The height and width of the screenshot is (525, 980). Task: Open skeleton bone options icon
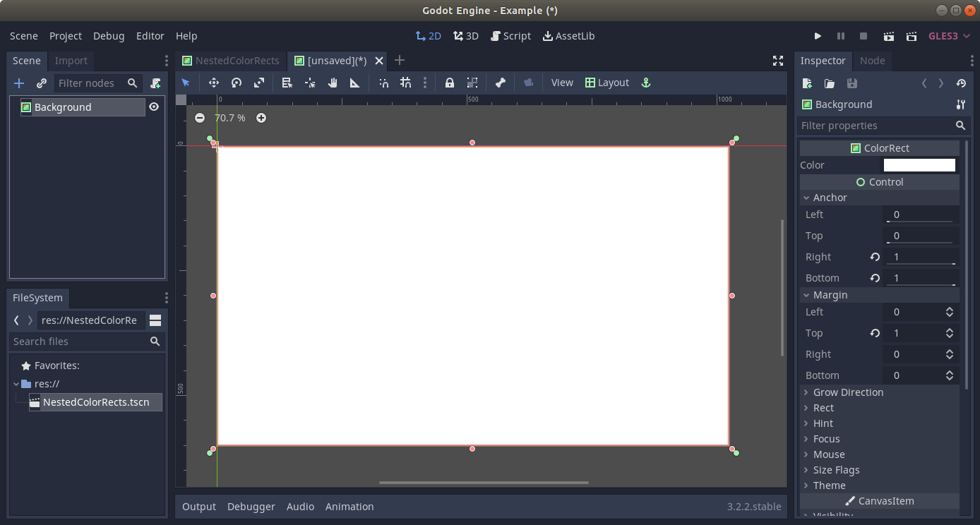tap(501, 83)
